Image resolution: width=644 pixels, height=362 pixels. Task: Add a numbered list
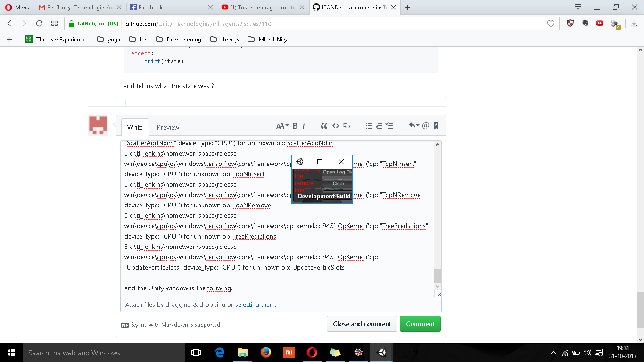(379, 125)
